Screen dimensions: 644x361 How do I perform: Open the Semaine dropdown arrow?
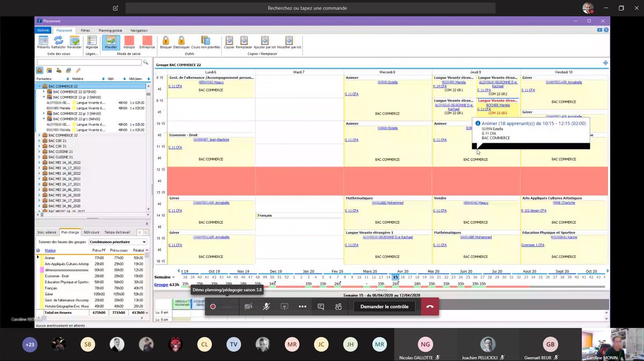coord(173,277)
